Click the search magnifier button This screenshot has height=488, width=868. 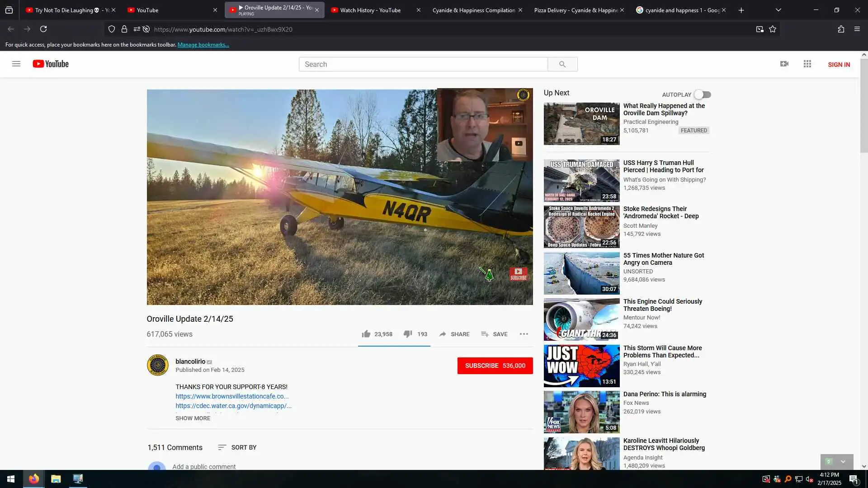[562, 64]
